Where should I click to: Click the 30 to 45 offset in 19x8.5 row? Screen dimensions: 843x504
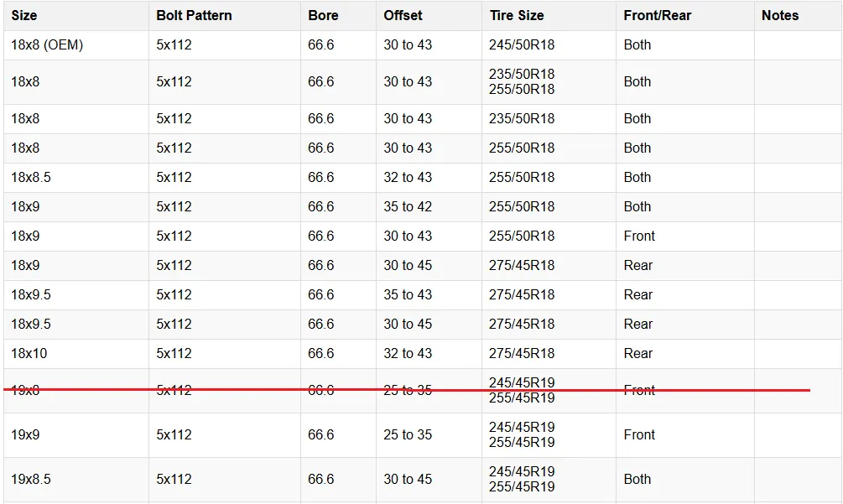pyautogui.click(x=408, y=480)
